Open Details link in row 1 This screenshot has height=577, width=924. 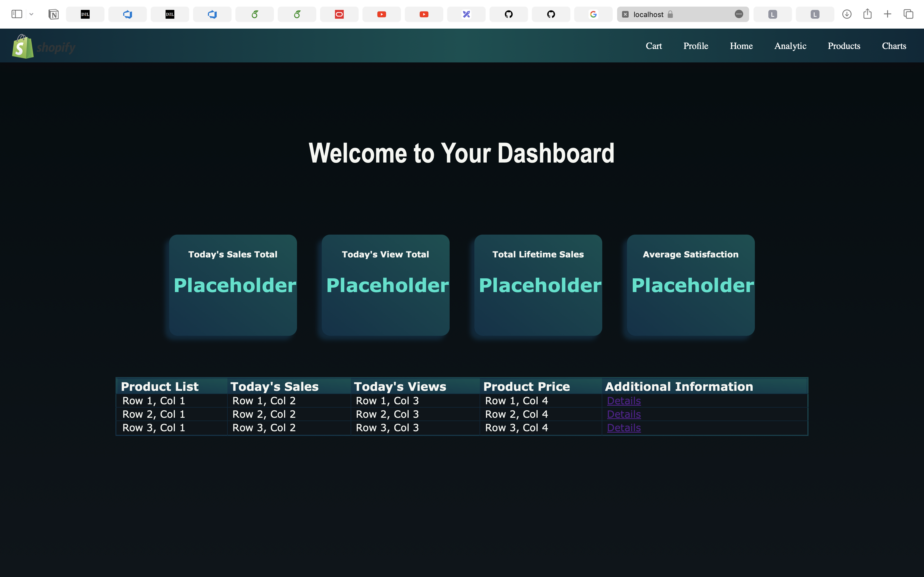pyautogui.click(x=624, y=401)
